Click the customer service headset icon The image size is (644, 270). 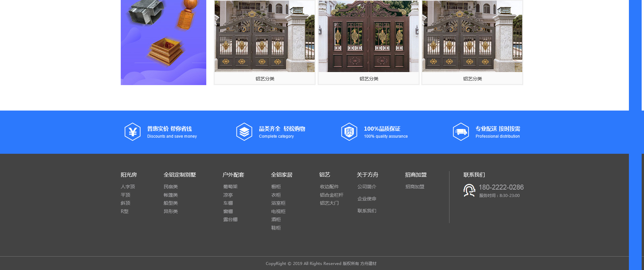pyautogui.click(x=469, y=190)
